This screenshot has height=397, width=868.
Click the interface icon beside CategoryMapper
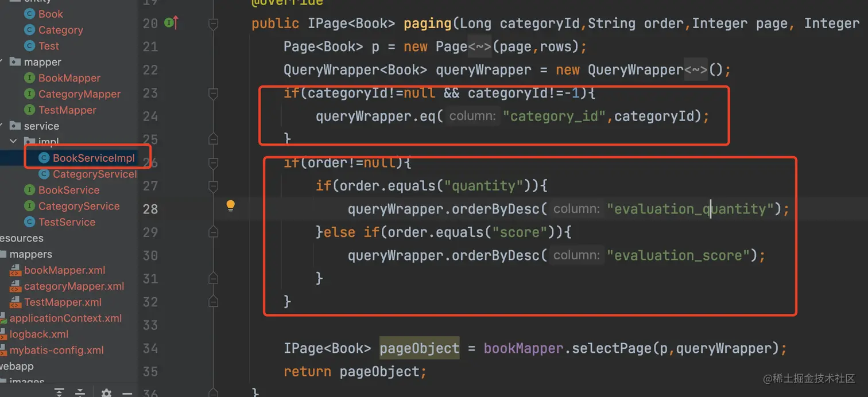point(29,94)
